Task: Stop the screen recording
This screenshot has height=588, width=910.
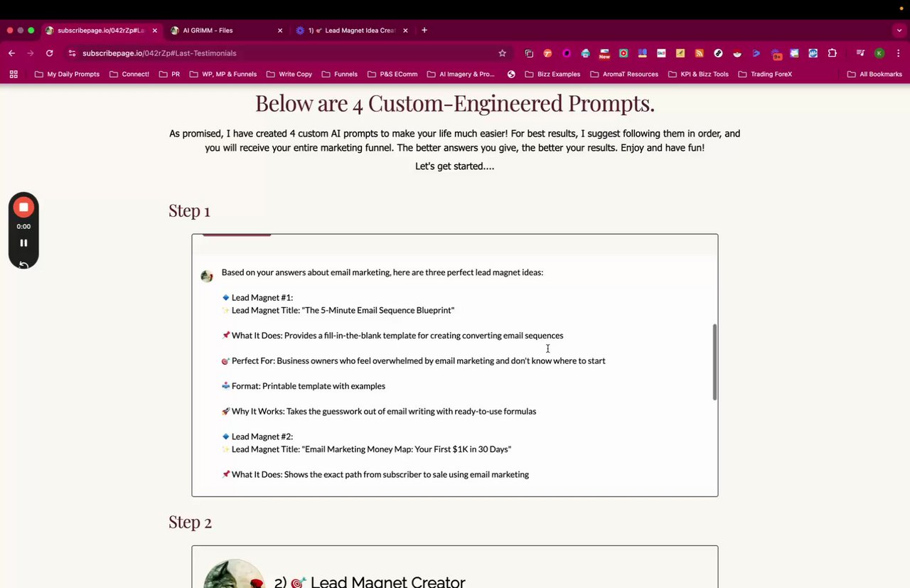Action: (23, 207)
